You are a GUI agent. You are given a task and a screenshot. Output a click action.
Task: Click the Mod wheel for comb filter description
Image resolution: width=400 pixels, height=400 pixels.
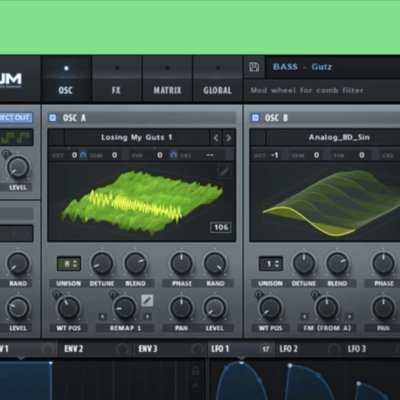point(307,90)
